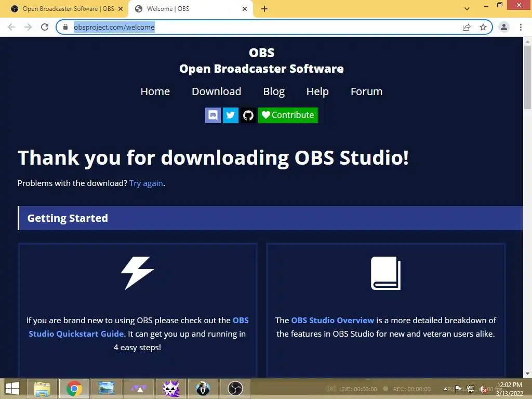The height and width of the screenshot is (399, 532).
Task: Open a new tab with the plus button
Action: pyautogui.click(x=264, y=9)
